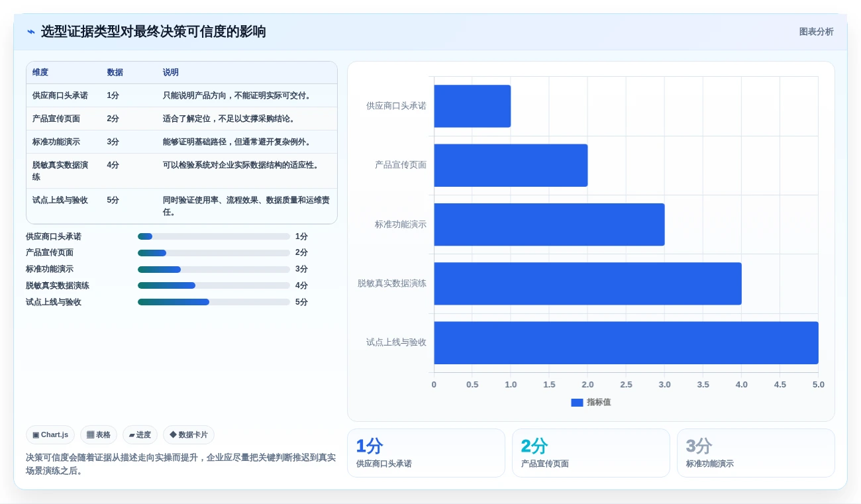Click the y-axis label 供应商口头承诺 in the chart
The width and height of the screenshot is (861, 504).
(x=396, y=106)
